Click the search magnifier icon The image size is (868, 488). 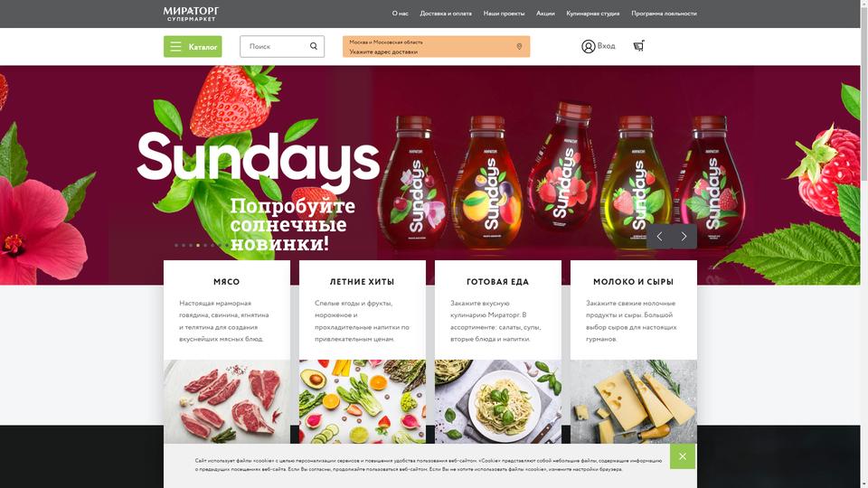[314, 46]
